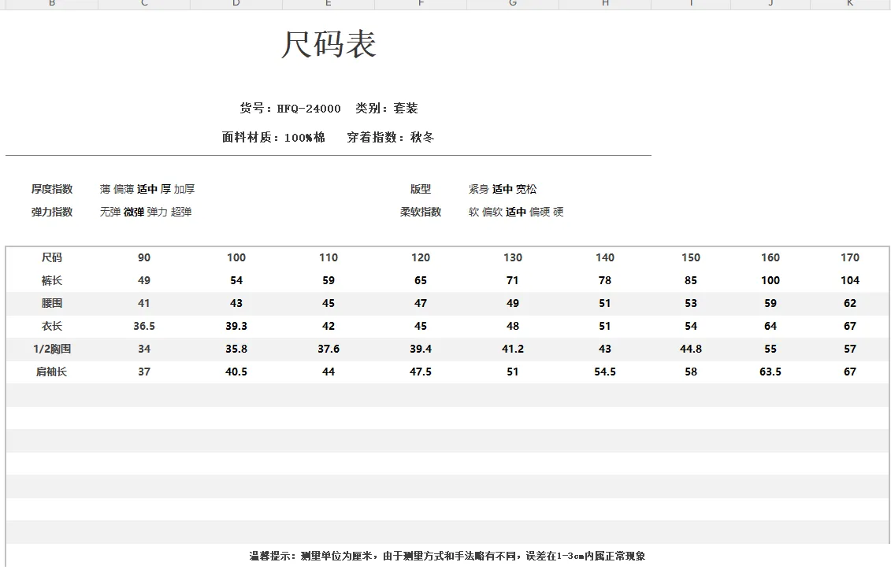Select the cell containing 36.5

(144, 326)
